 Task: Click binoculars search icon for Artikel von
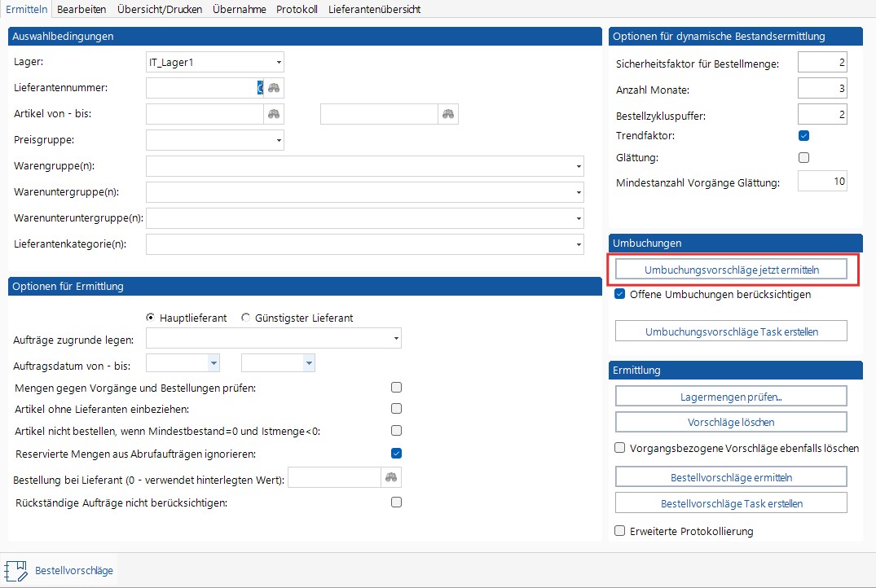(x=274, y=114)
